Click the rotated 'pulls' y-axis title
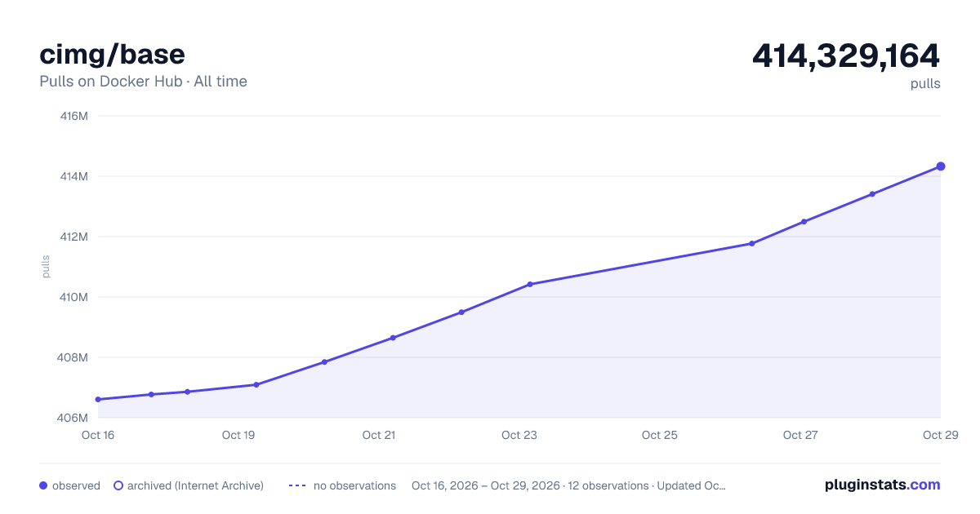Image resolution: width=980 pixels, height=514 pixels. [47, 267]
